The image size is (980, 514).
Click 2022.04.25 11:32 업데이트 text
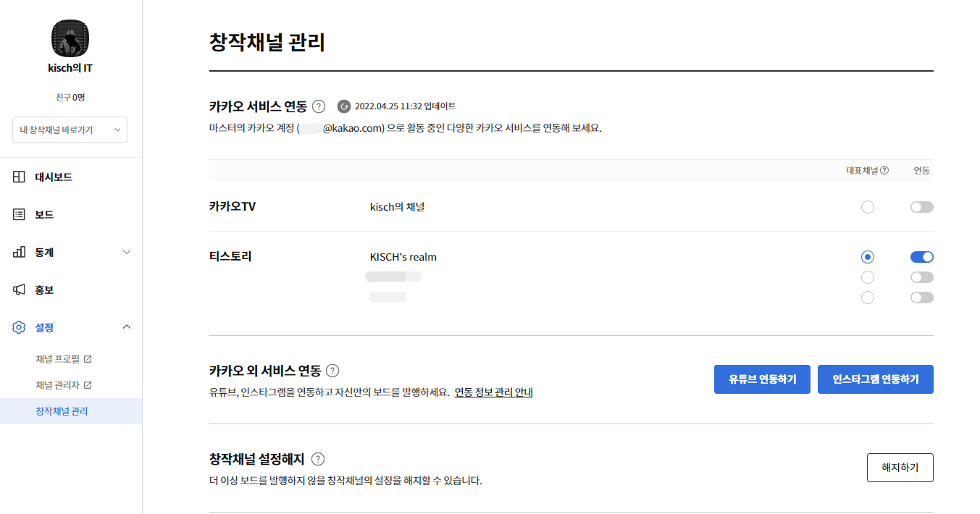(406, 106)
